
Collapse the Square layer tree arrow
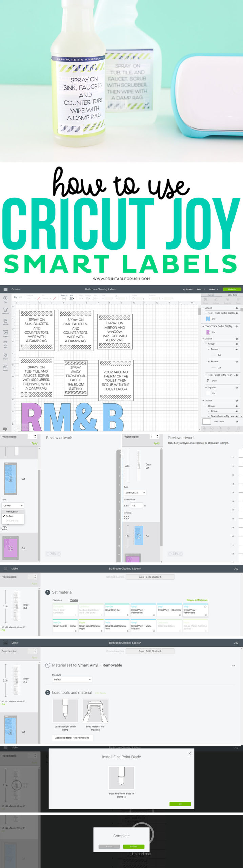[x=206, y=388]
